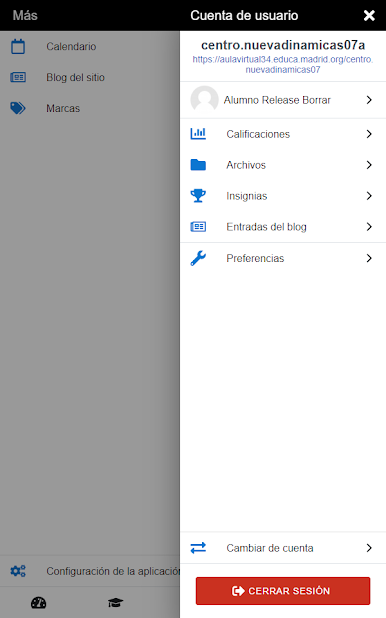386x618 pixels.
Task: Click the CERRAR SESIÓN button
Action: (x=283, y=591)
